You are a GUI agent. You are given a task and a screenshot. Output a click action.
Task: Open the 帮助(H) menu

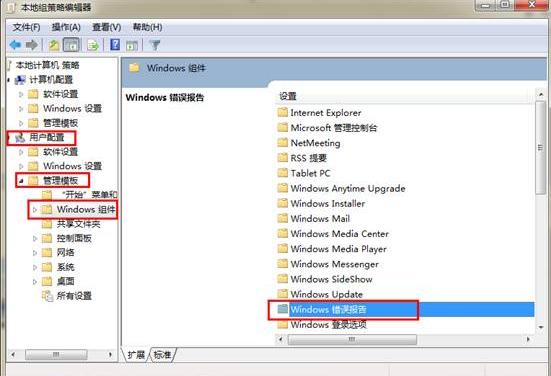[x=148, y=27]
